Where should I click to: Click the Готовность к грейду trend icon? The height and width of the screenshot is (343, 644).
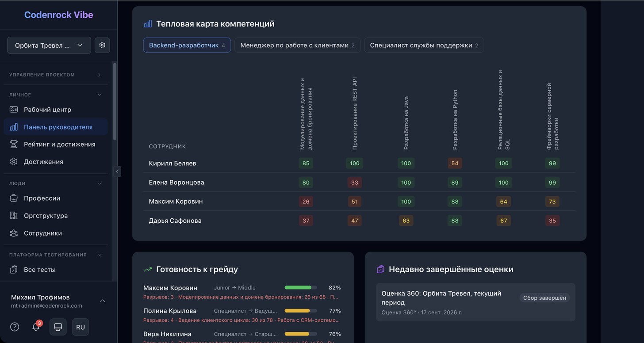coord(148,269)
